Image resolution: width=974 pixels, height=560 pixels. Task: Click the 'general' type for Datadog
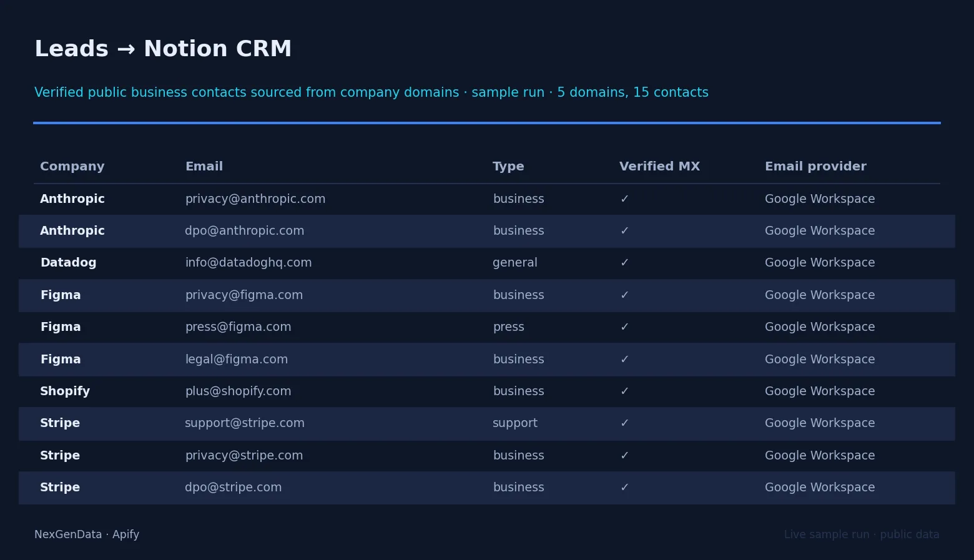click(515, 263)
